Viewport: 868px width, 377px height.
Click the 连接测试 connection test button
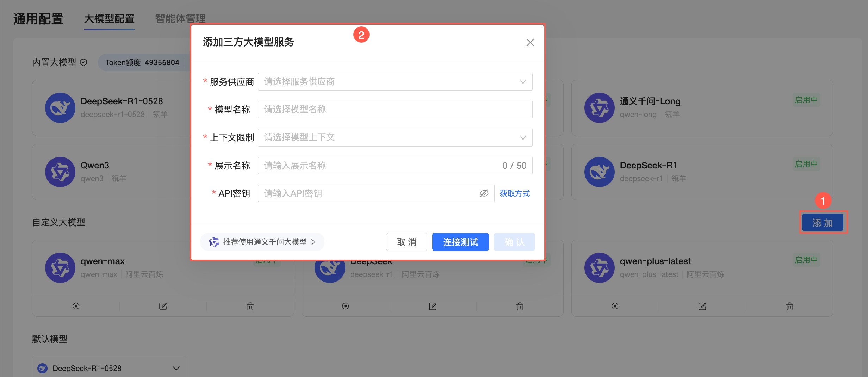(x=460, y=242)
